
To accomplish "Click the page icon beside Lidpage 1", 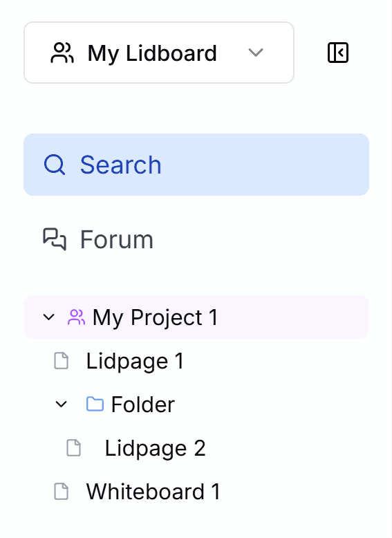I will tap(62, 360).
